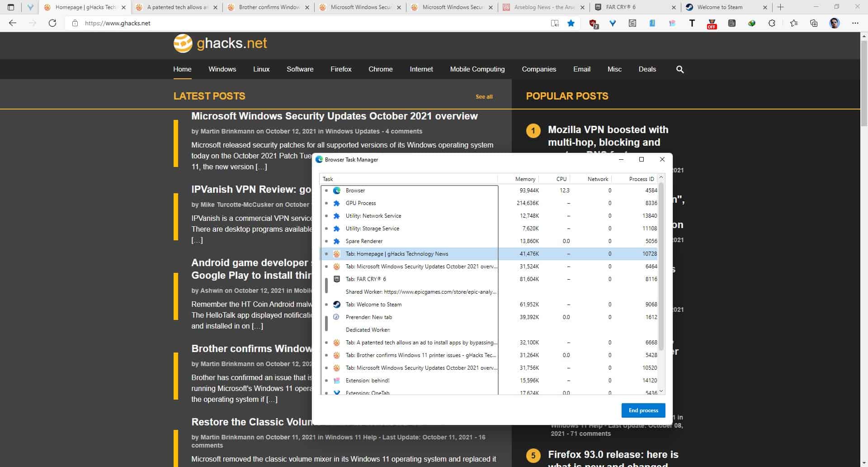Open the Windows menu on ghacks

pyautogui.click(x=222, y=69)
